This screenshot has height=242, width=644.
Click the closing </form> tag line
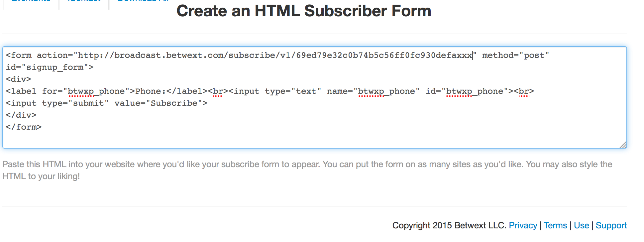pyautogui.click(x=24, y=127)
